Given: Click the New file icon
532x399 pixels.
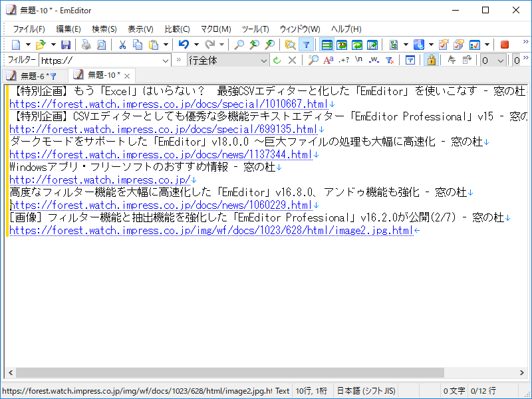Looking at the screenshot, I should point(16,45).
